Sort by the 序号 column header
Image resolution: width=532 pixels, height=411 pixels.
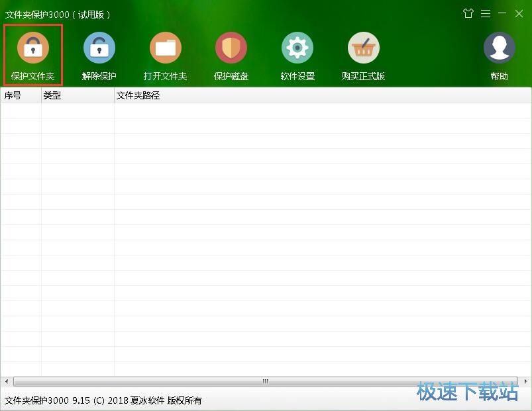21,95
